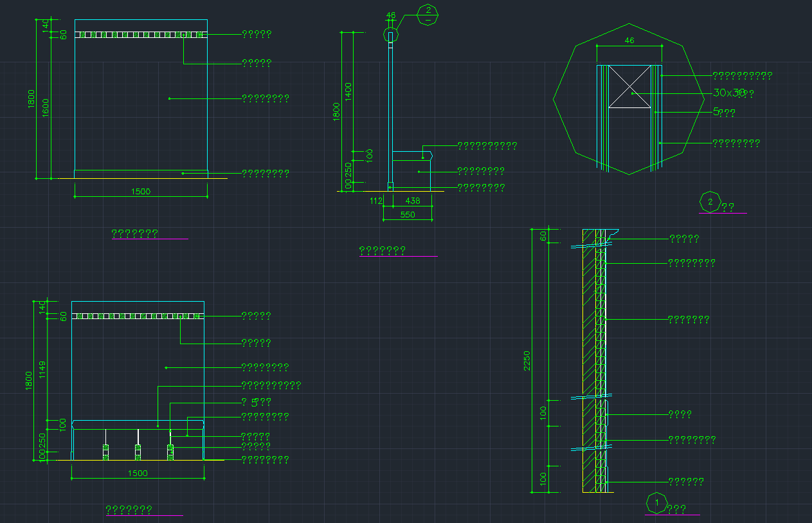
Task: Pick the small circle atop the side-view post
Action: pyautogui.click(x=390, y=35)
